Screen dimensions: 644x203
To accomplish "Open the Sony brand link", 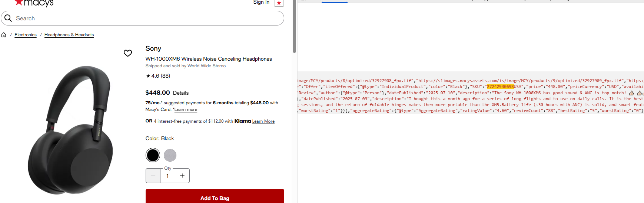I will click(153, 48).
